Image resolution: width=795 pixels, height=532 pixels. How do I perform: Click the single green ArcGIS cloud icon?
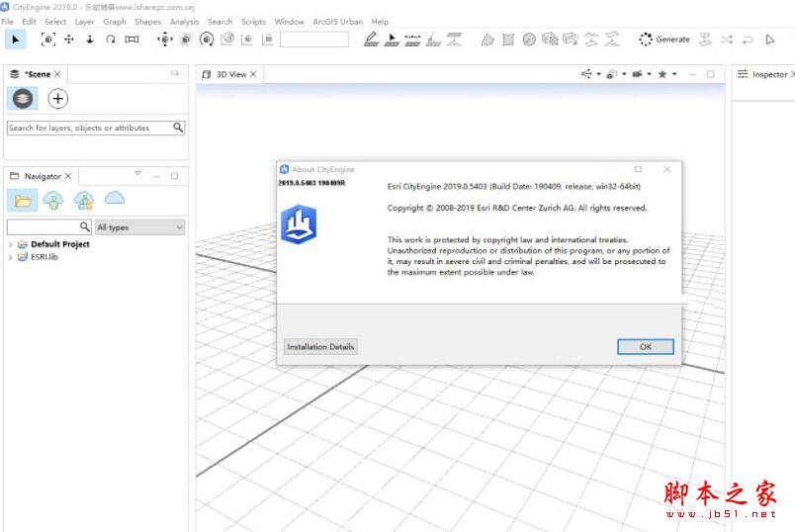(53, 201)
